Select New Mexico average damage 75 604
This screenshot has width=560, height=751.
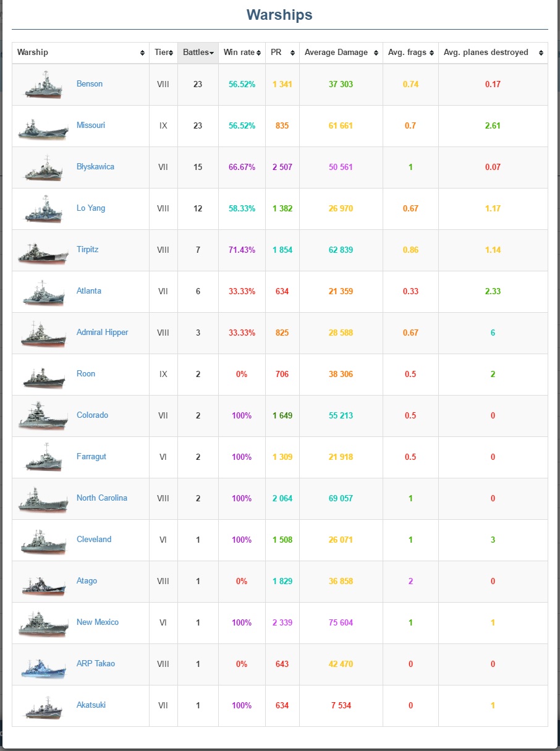[x=341, y=622]
